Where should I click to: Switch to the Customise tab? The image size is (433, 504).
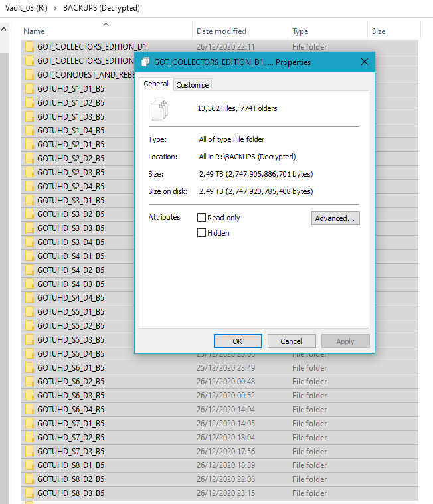[192, 85]
